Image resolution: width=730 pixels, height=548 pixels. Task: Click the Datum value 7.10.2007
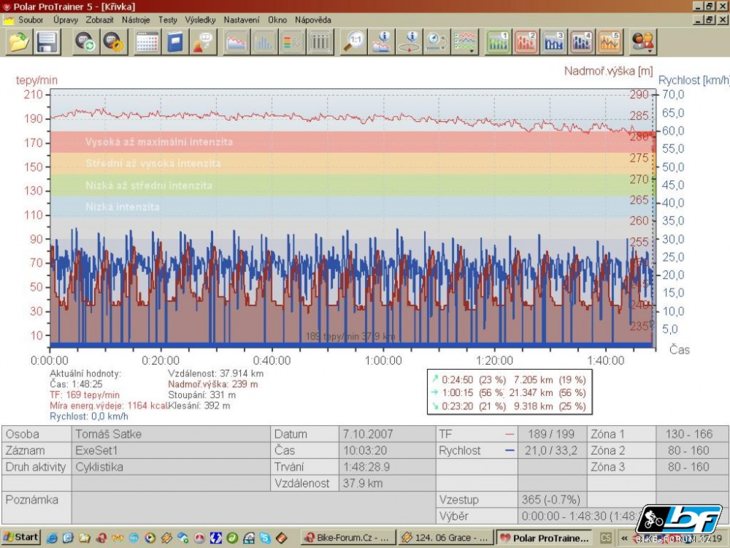pos(387,434)
